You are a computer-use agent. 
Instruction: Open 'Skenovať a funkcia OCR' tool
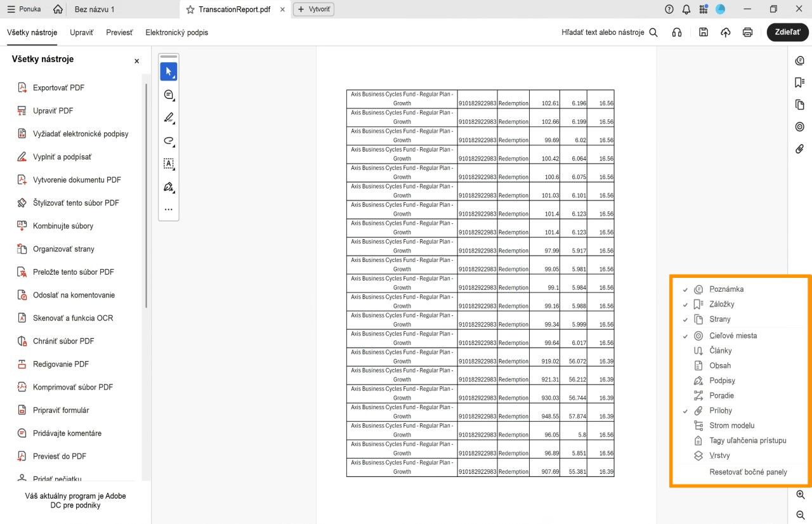click(65, 318)
